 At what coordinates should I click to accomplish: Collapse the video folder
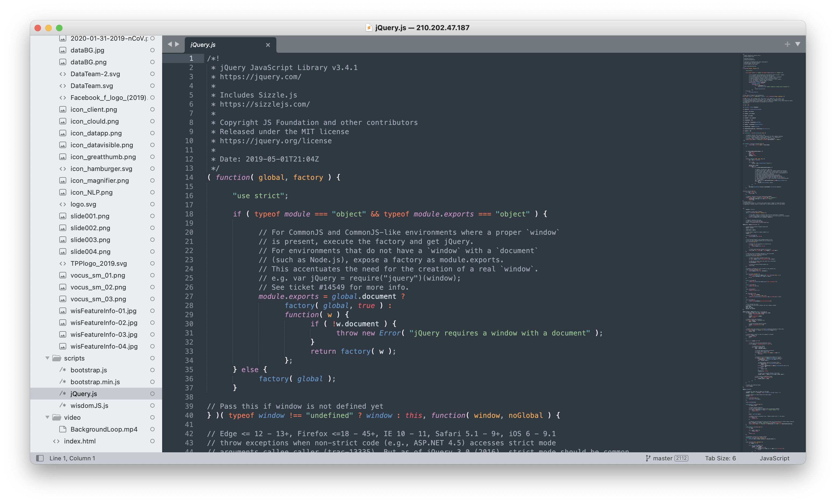(47, 417)
